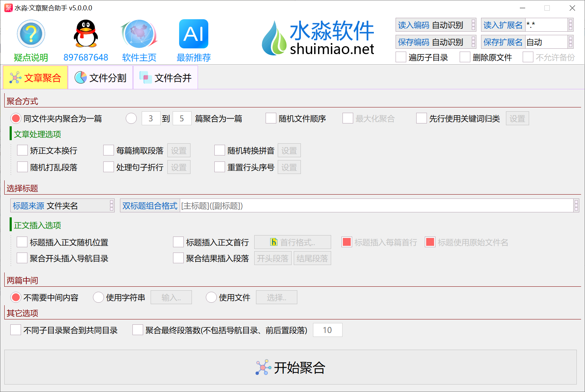Image resolution: width=585 pixels, height=392 pixels.
Task: Click the red 标题使用原始文件名 checkbox
Action: click(430, 242)
